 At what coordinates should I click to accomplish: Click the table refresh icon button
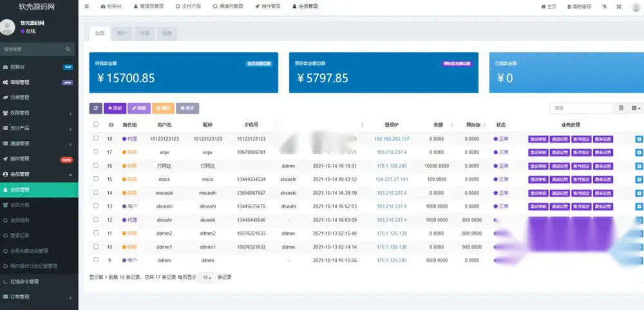[96, 108]
